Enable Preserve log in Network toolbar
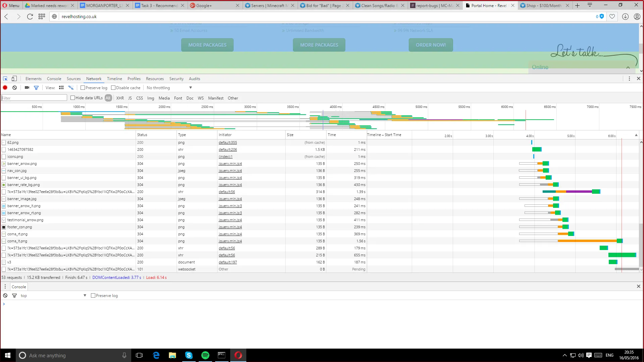Viewport: 644px width, 362px height. [83, 88]
